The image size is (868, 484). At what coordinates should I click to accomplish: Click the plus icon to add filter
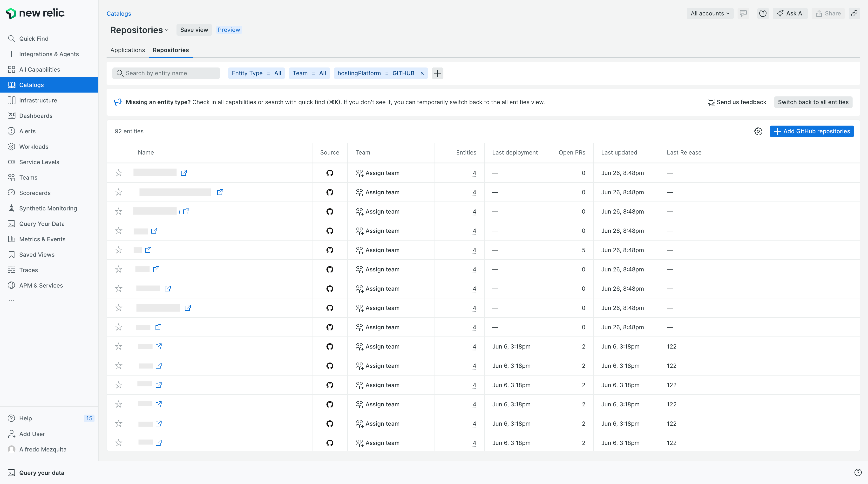point(437,73)
